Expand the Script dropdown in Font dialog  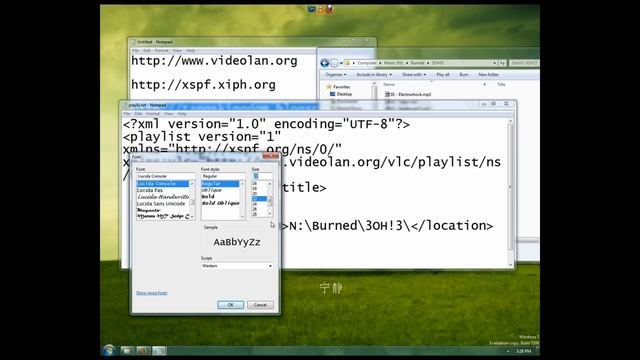(270, 266)
